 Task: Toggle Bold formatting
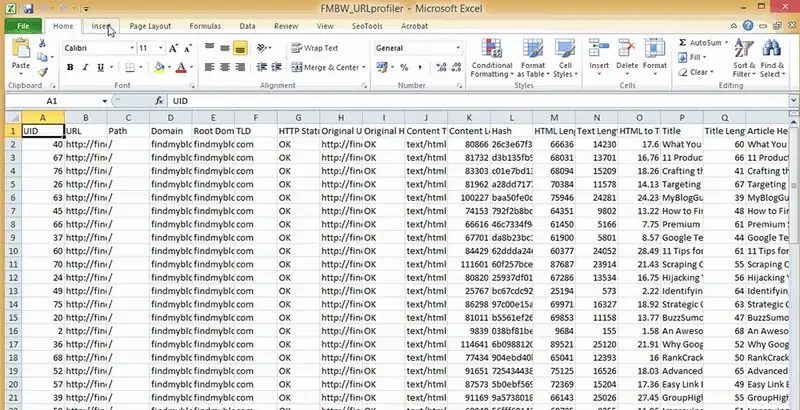(70, 67)
